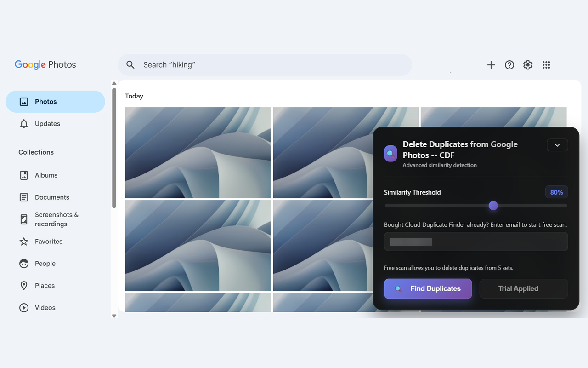Go to Documents collection
588x368 pixels.
pyautogui.click(x=55, y=197)
